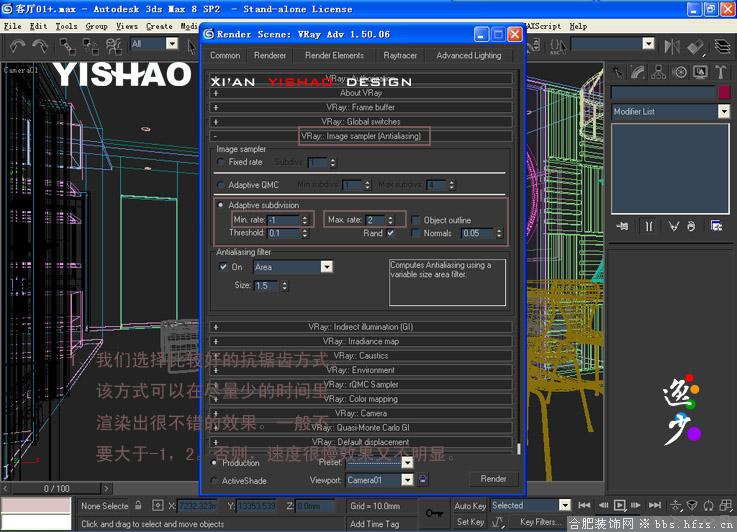The width and height of the screenshot is (737, 532).
Task: Click the Redo arrow in main toolbar
Action: [40, 46]
